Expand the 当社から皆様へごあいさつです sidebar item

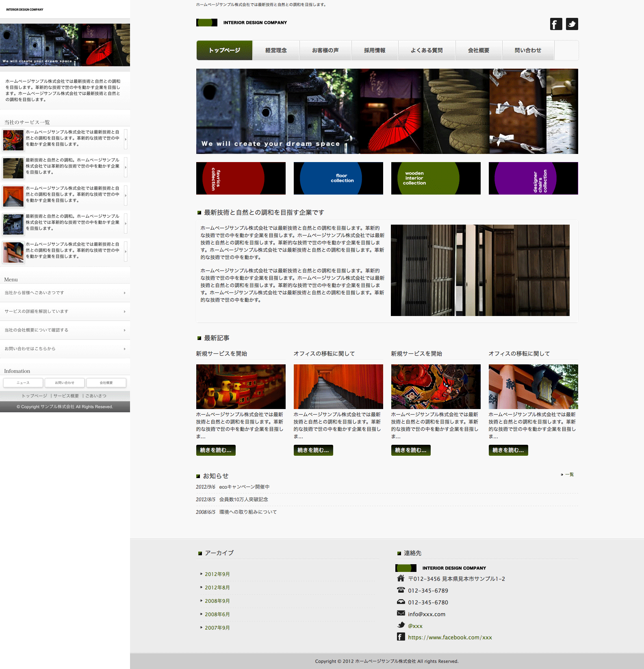[x=124, y=293]
